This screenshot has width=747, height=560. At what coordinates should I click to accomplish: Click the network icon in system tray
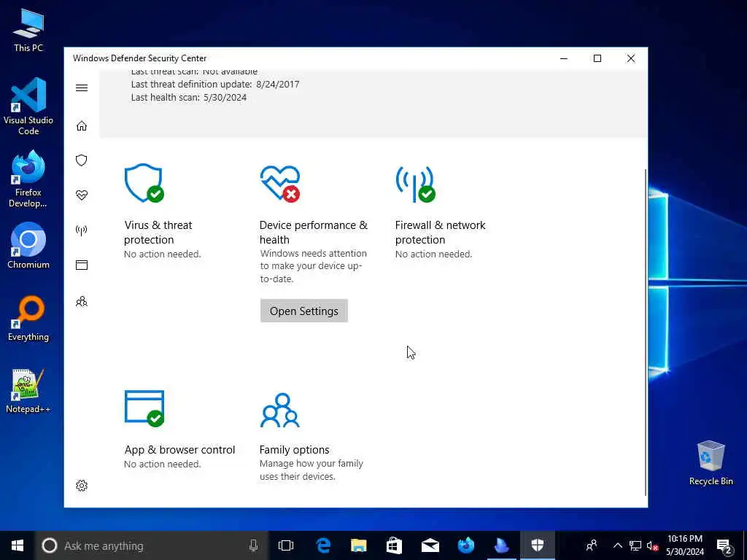(635, 545)
